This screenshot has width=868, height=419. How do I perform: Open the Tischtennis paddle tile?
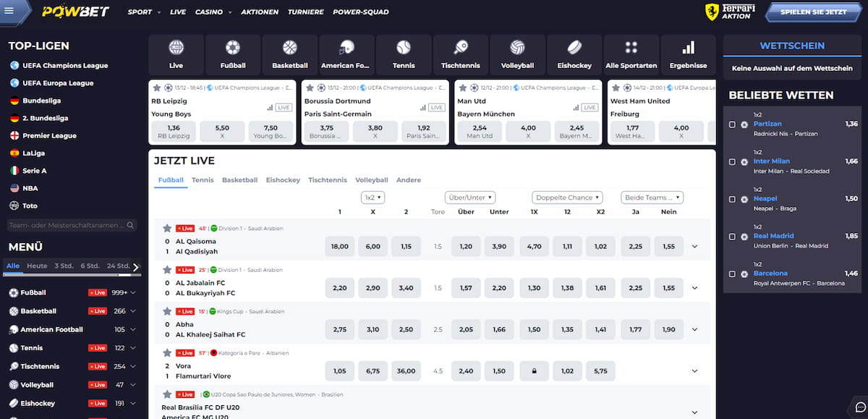[x=460, y=55]
